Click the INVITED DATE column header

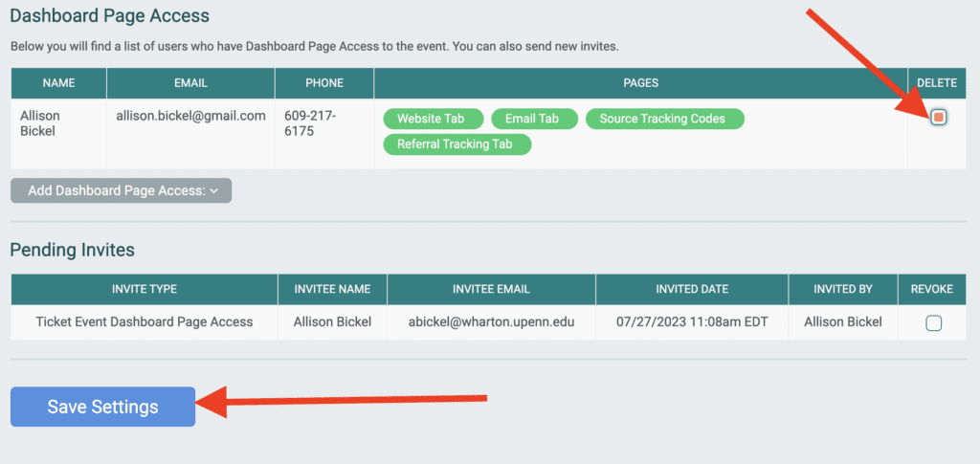692,289
